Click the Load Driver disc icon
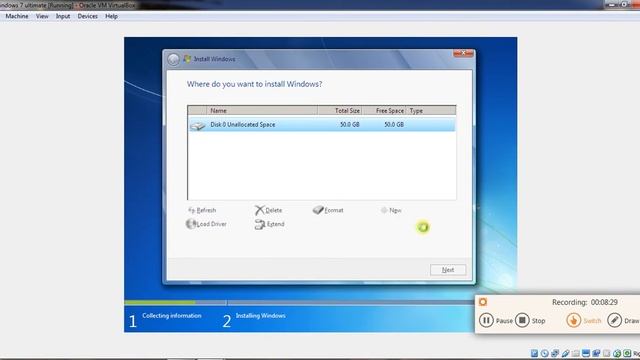The image size is (640, 360). pos(191,224)
